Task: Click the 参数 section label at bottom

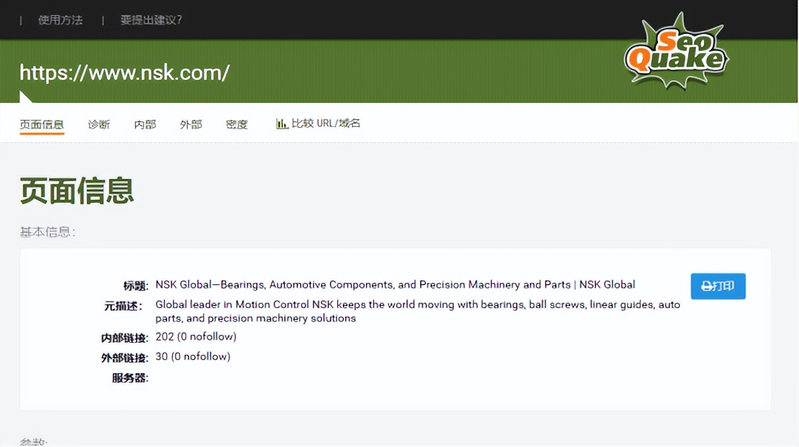Action: click(x=33, y=441)
